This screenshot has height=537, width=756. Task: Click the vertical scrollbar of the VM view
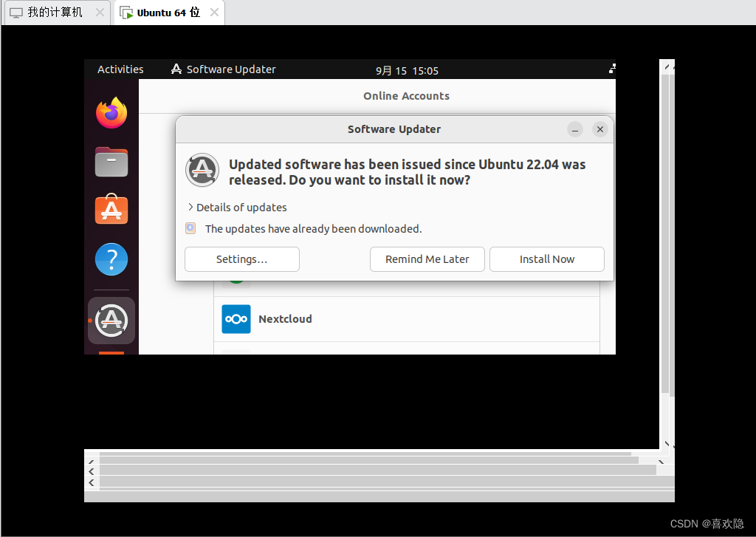pyautogui.click(x=665, y=234)
